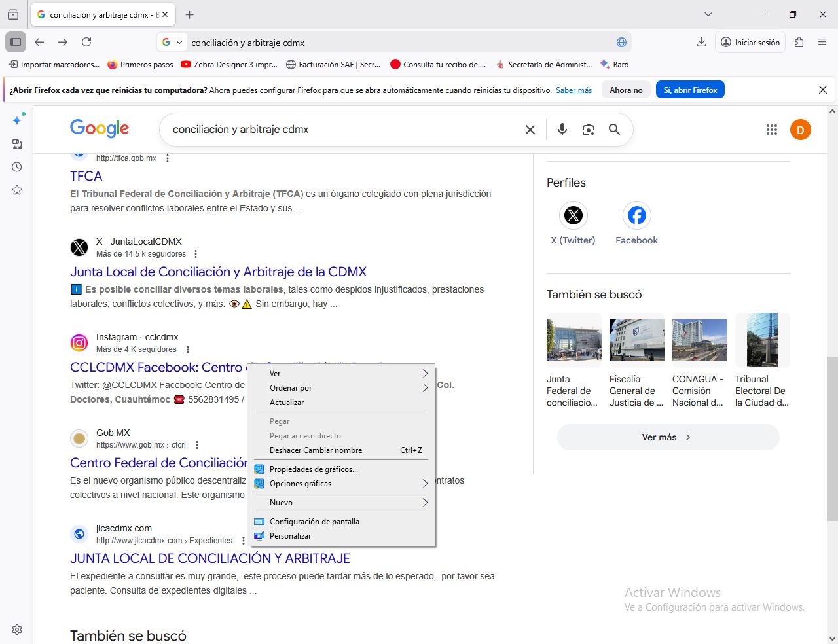The width and height of the screenshot is (838, 644).
Task: Click the 'Sí, abrir Firefox' button
Action: [x=689, y=90]
